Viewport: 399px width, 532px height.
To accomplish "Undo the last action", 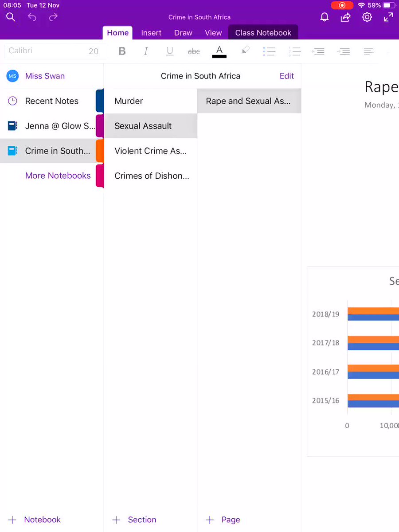I will pyautogui.click(x=32, y=17).
